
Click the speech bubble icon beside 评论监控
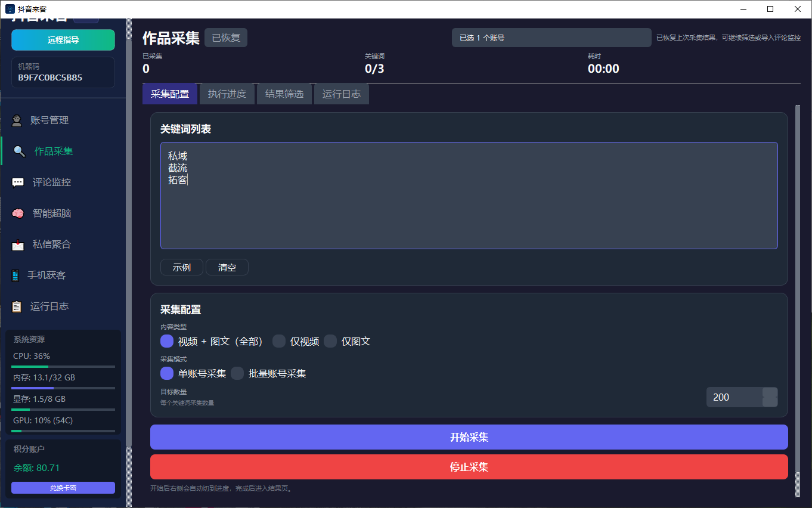18,182
